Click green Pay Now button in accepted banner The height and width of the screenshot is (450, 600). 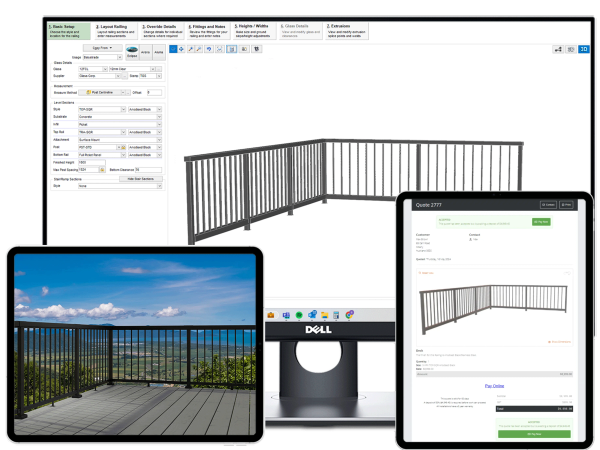point(541,222)
